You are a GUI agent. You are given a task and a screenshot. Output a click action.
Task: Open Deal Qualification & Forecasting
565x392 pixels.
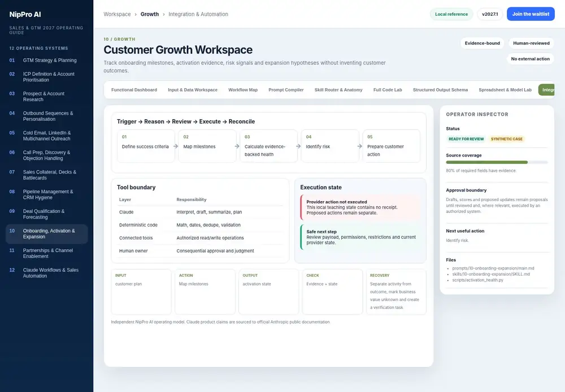(46, 214)
